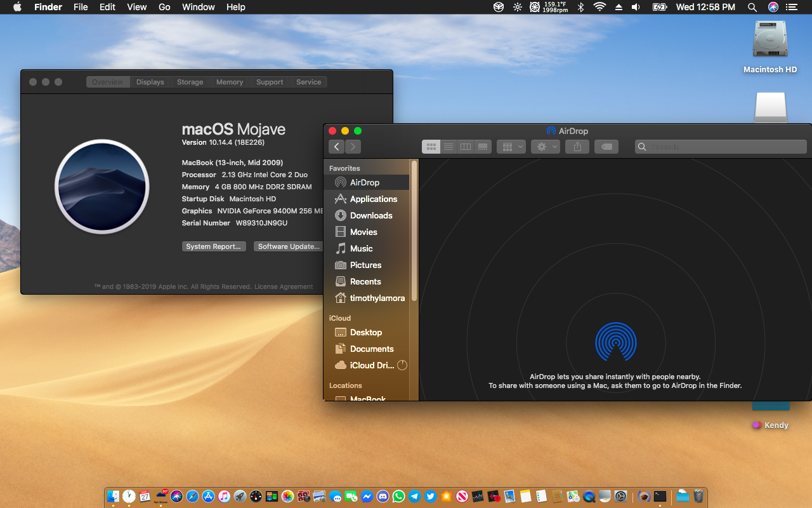812x508 pixels.
Task: Launch App Store from the Dock
Action: [208, 497]
